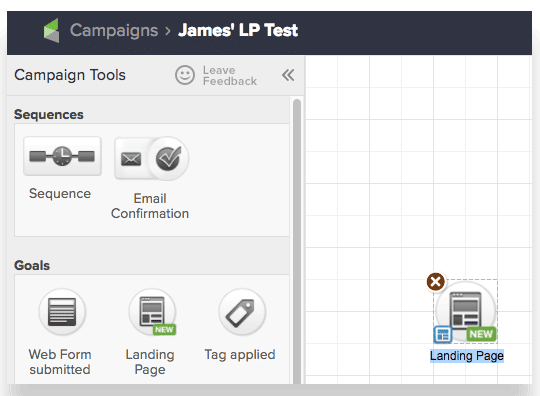Click the blue page badge on the canvas node

pos(443,334)
